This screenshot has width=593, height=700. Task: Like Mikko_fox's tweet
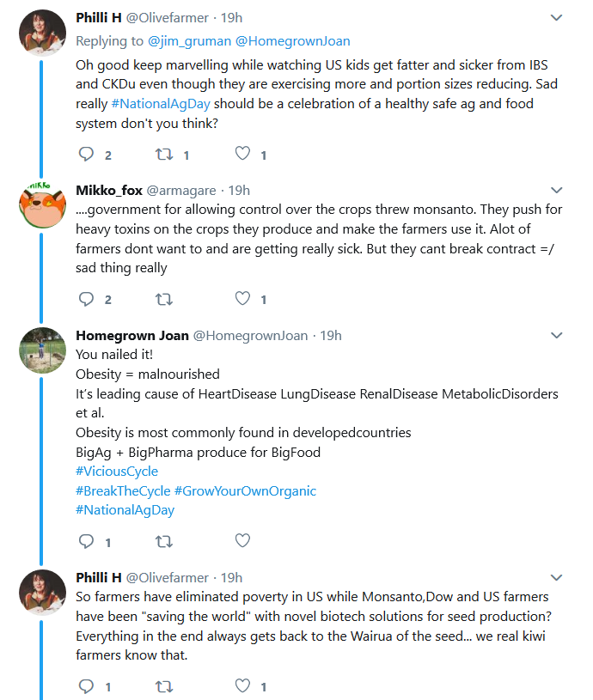click(242, 298)
